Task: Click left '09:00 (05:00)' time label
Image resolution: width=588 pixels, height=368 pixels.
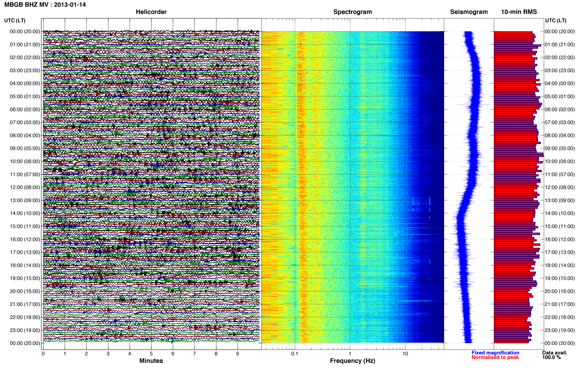Action: click(25, 148)
